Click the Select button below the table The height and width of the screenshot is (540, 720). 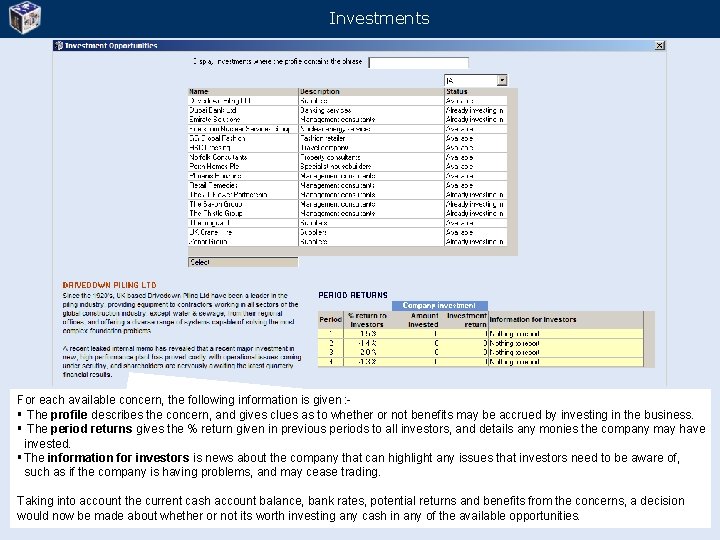(243, 262)
